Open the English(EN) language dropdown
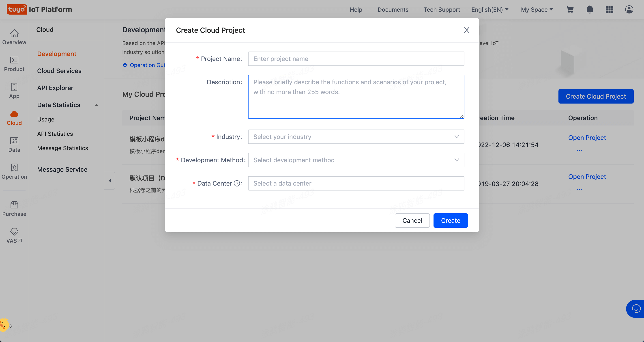Screen dimensions: 644x342 [489, 9]
